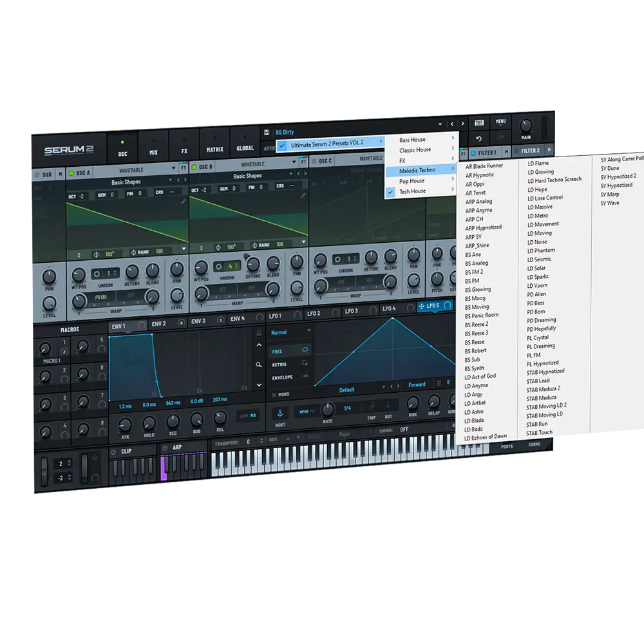This screenshot has width=644, height=644.
Task: Click the undo arrow icon
Action: (478, 139)
